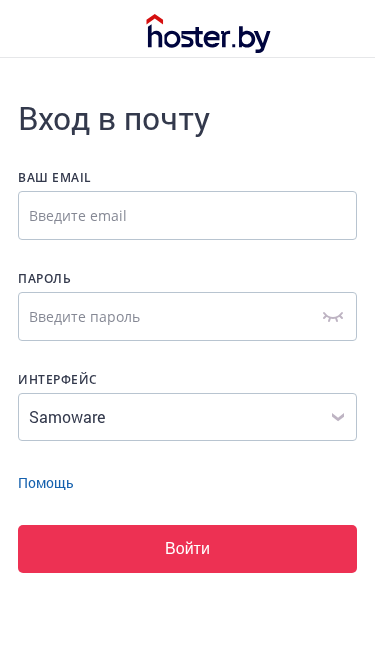
Task: Click the ПАРОЛЬ field label
Action: 44,279
